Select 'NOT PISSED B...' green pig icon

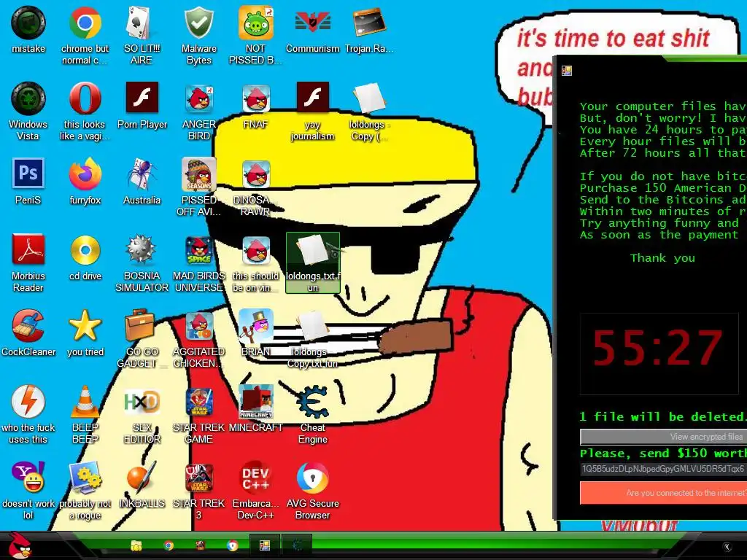[255, 34]
